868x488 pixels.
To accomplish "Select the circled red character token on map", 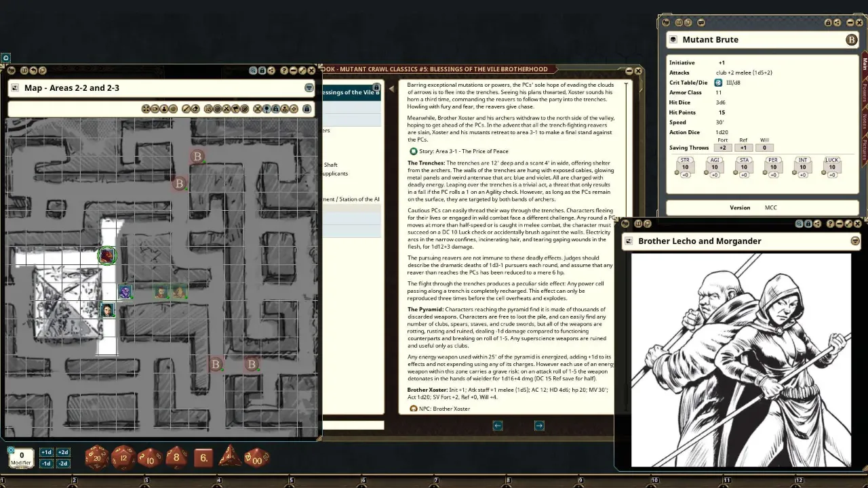I will tap(106, 255).
